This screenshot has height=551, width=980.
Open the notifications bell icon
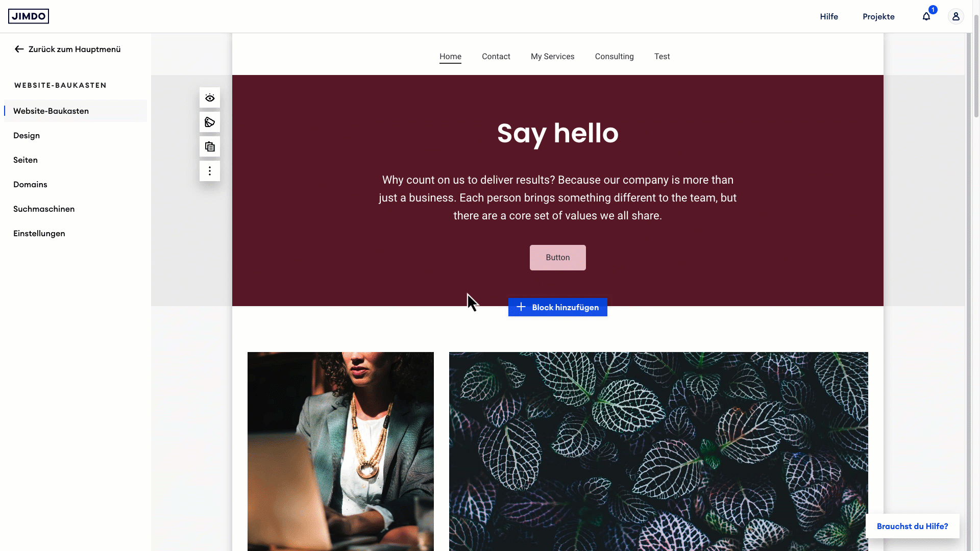(x=926, y=16)
